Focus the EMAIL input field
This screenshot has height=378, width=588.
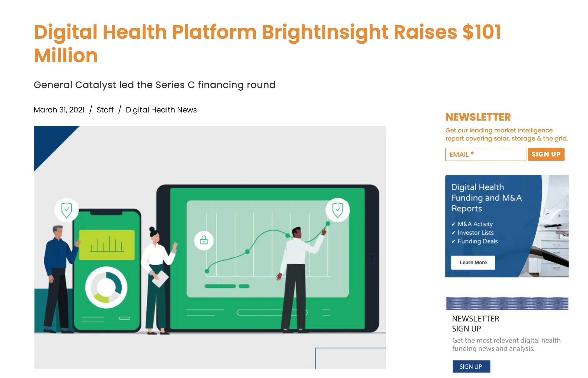pyautogui.click(x=485, y=154)
